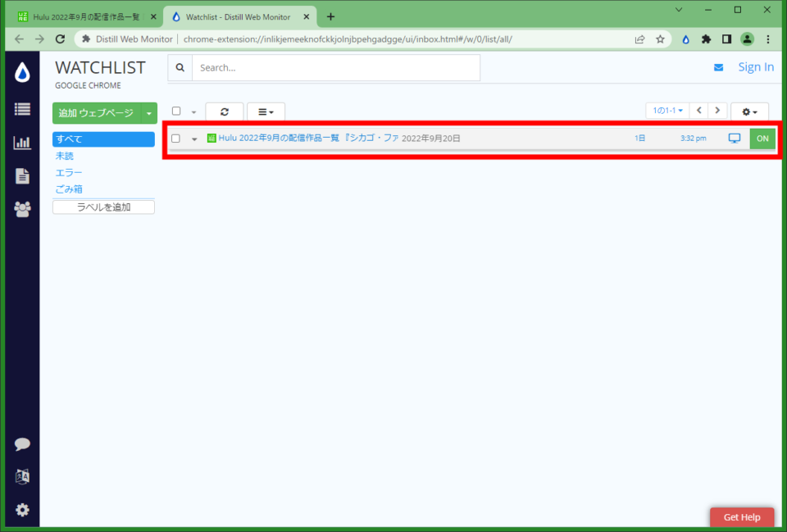Open the ごみ箱 view
The width and height of the screenshot is (787, 532).
pos(68,189)
